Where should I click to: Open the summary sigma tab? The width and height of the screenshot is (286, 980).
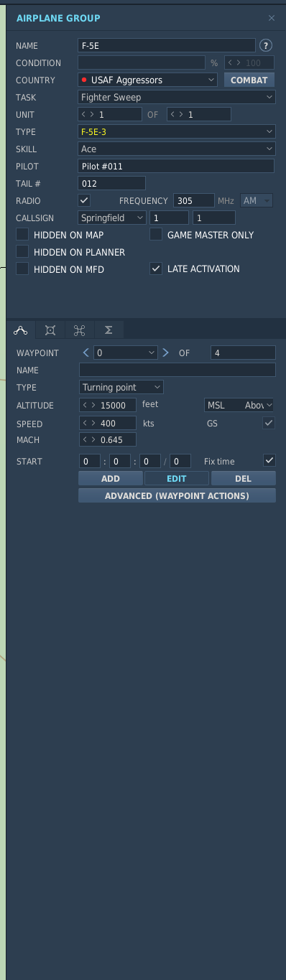point(109,330)
